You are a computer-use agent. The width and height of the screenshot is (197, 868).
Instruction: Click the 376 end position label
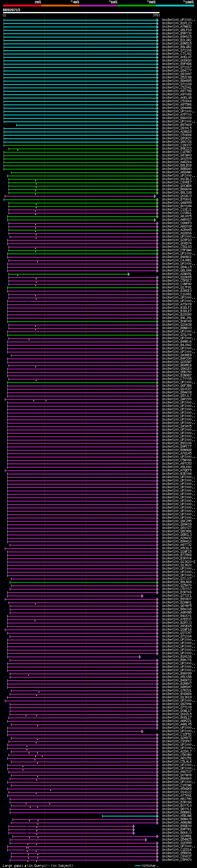pos(155,15)
